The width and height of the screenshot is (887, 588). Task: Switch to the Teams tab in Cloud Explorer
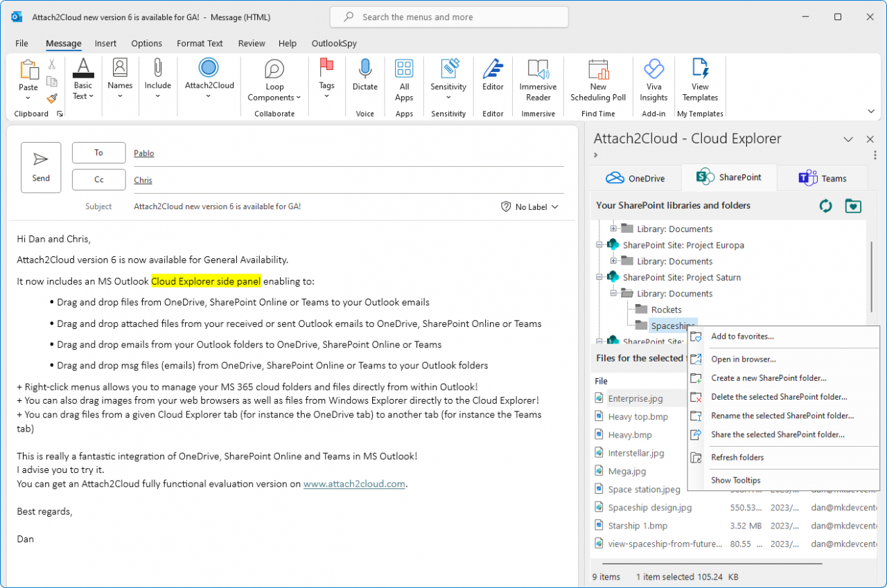(823, 178)
